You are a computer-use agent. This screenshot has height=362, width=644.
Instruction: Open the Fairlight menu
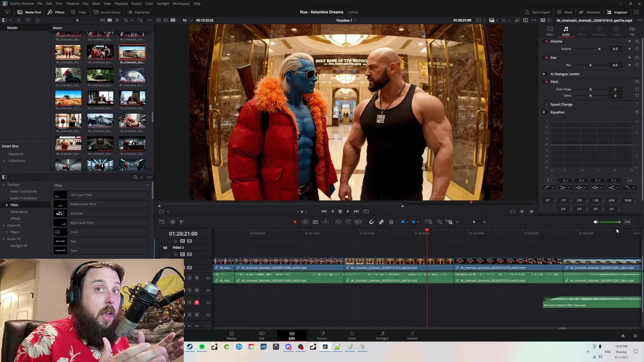(x=163, y=4)
